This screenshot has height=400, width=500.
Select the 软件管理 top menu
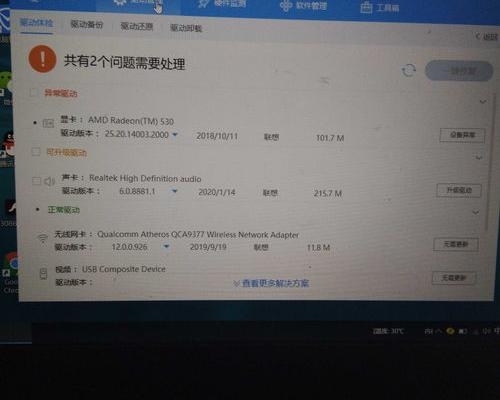[311, 6]
